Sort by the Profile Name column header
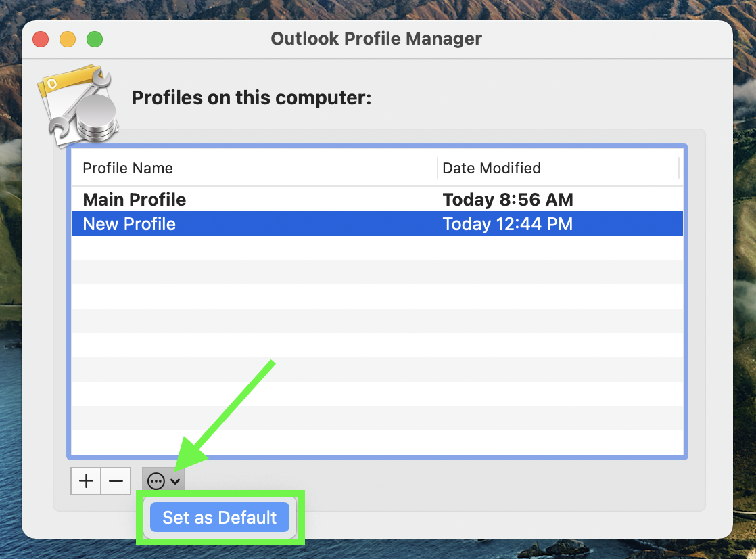Viewport: 756px width, 559px height. coord(127,168)
